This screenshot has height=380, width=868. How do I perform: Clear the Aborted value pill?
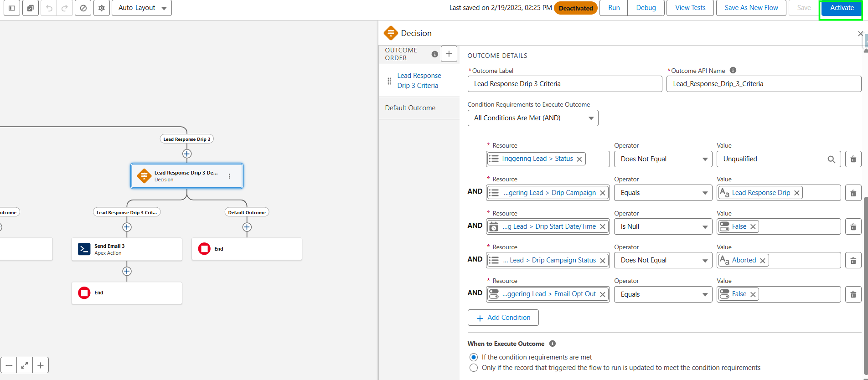click(x=763, y=260)
